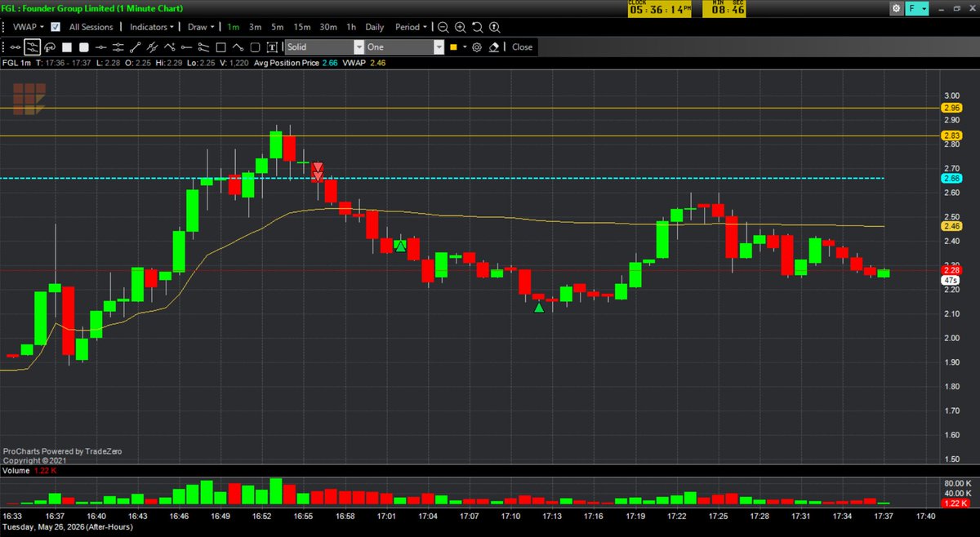Select the 1m timeframe
This screenshot has height=537, width=980.
tap(233, 27)
